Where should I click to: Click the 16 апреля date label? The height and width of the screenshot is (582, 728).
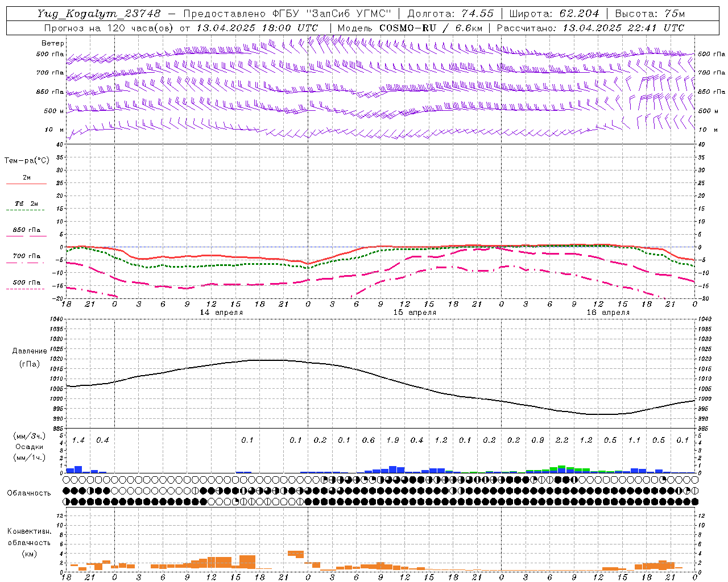(608, 313)
